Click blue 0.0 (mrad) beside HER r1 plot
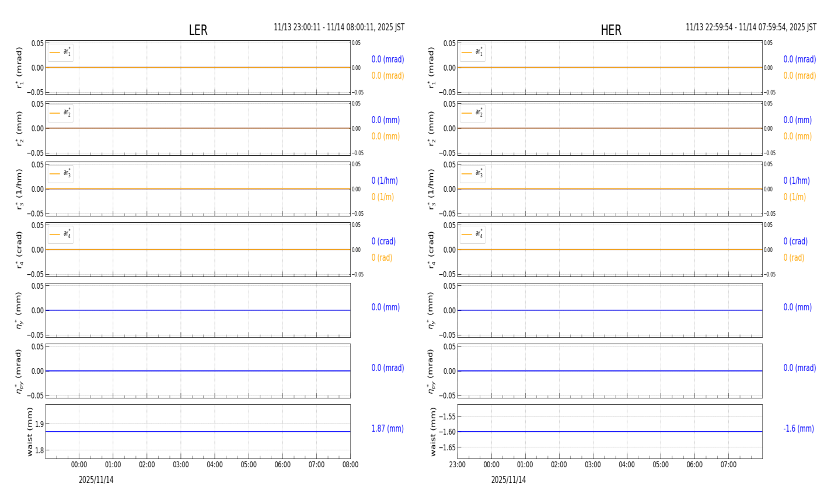Image resolution: width=824 pixels, height=504 pixels. pos(799,60)
